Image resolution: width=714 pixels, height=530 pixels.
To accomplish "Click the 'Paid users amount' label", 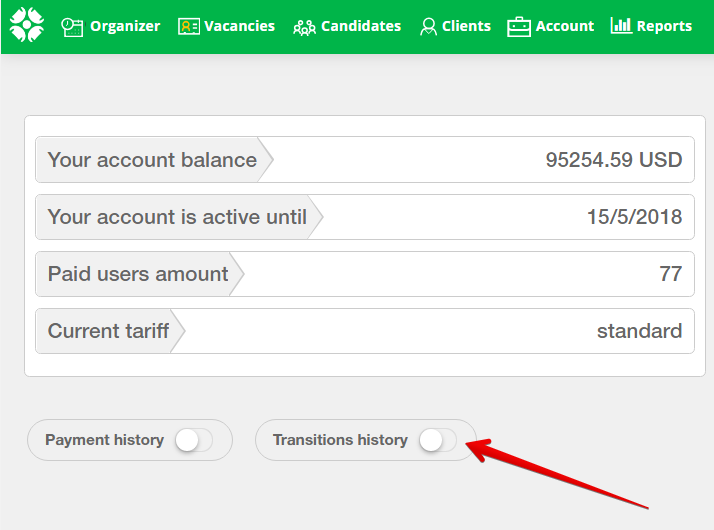I will (x=138, y=274).
